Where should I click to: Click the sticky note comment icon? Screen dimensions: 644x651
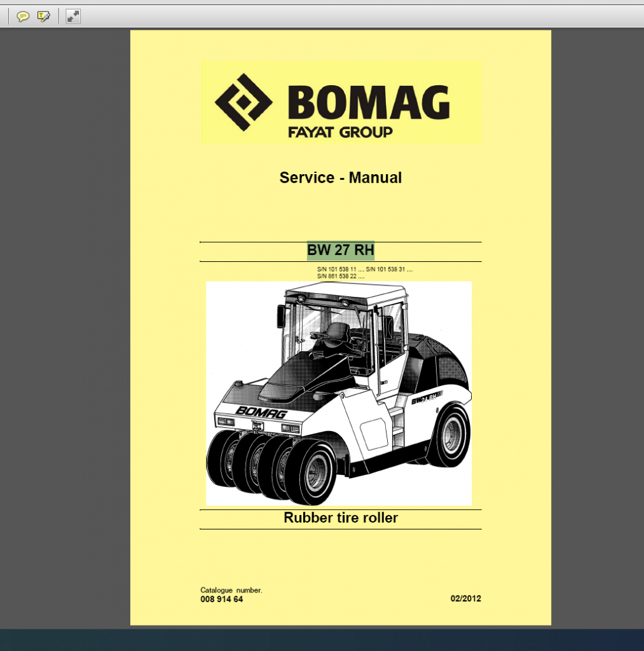pyautogui.click(x=22, y=17)
